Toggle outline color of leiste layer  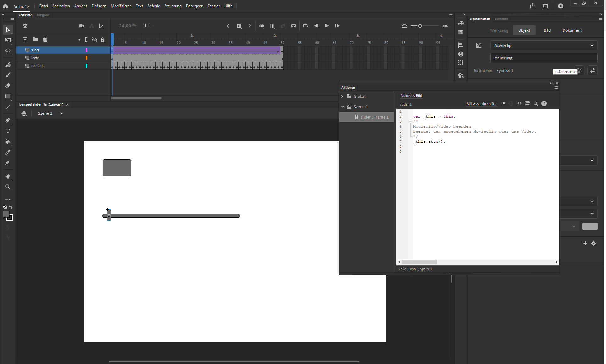pyautogui.click(x=87, y=58)
